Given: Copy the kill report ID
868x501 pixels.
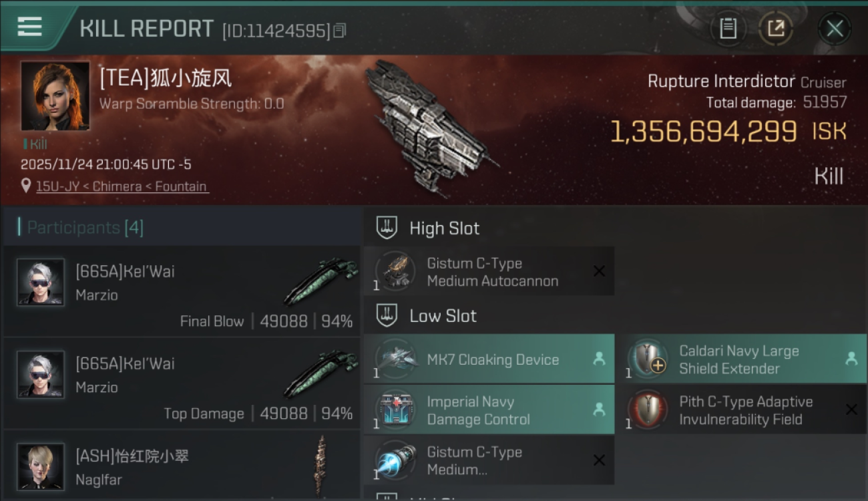Looking at the screenshot, I should (x=340, y=31).
